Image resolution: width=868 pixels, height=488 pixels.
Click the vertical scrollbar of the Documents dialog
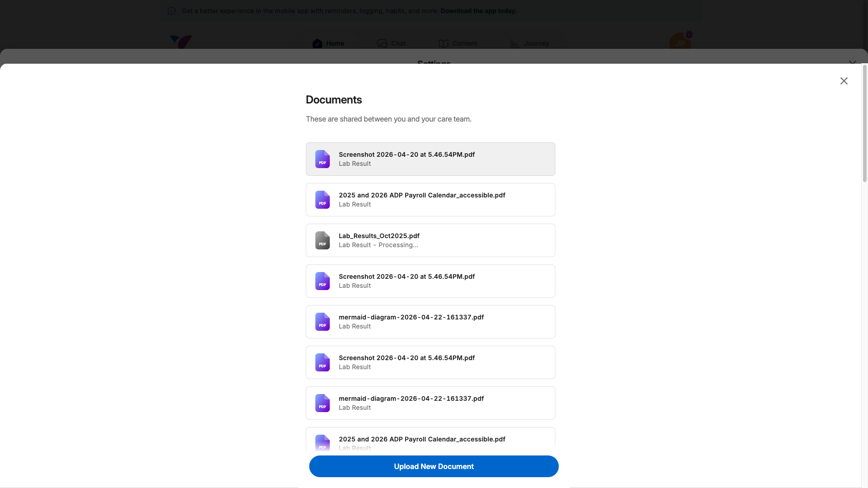pos(864,123)
